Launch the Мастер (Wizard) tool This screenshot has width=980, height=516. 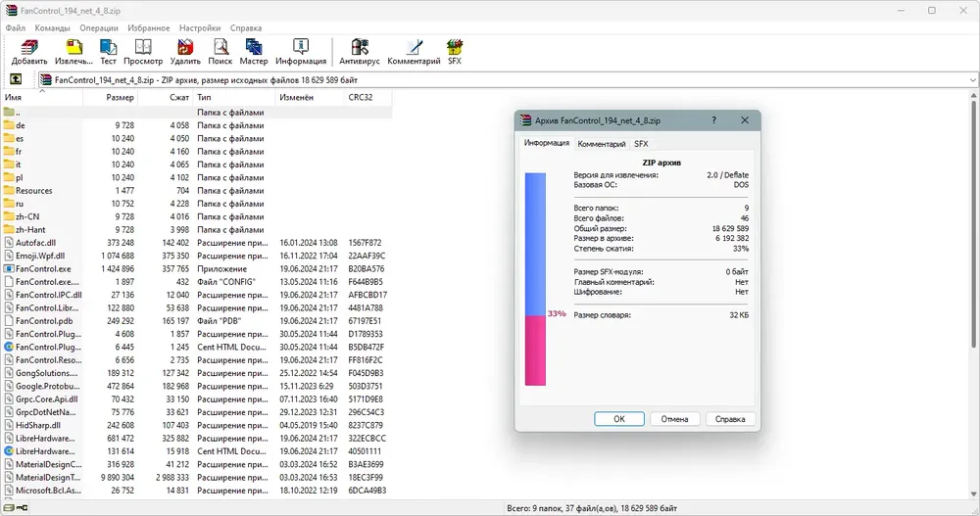253,52
